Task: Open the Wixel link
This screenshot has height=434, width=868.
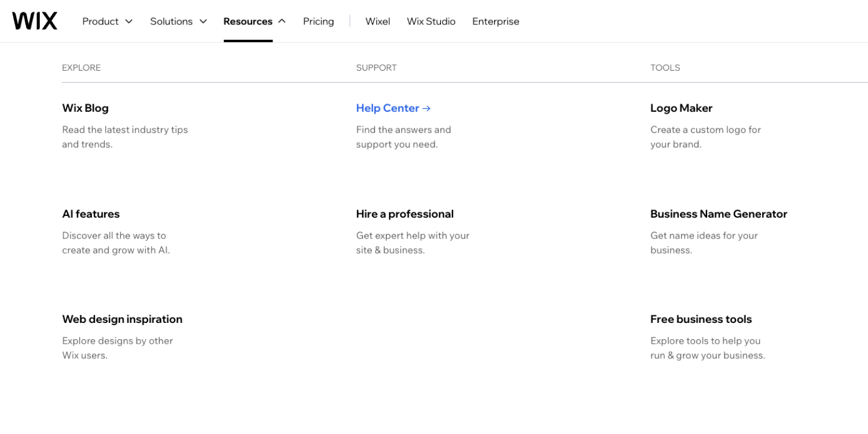Action: pos(378,21)
